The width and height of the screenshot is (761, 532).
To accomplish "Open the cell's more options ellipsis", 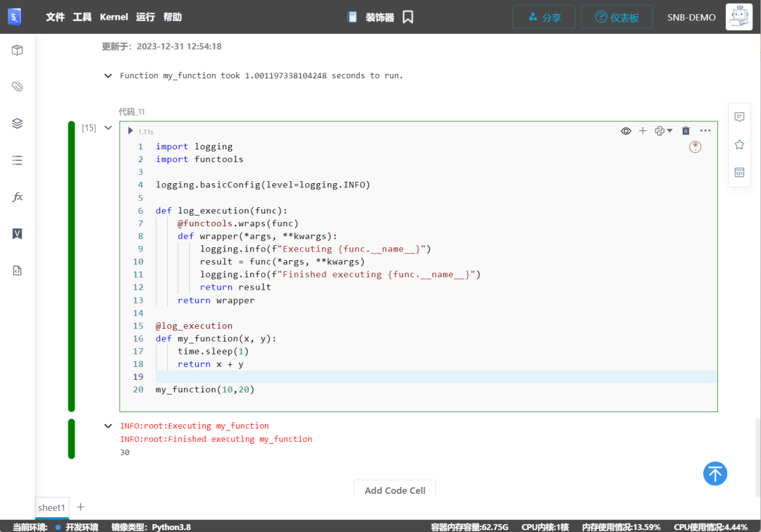I will (705, 130).
